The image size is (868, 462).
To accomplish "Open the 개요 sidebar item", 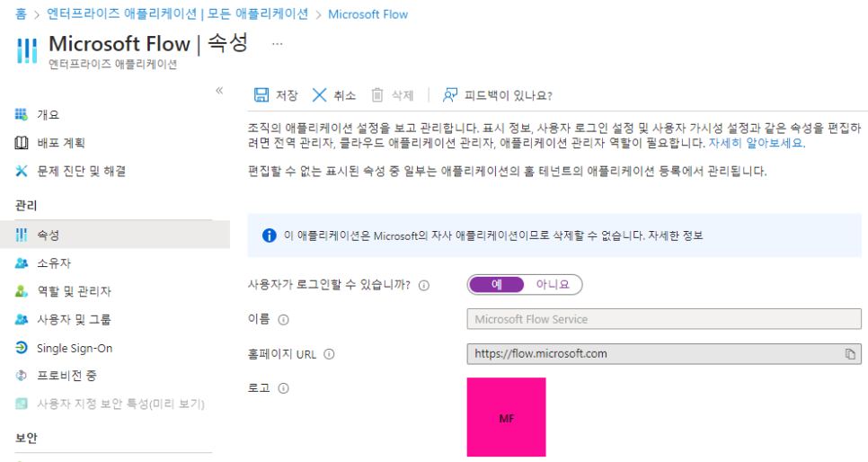I will (x=115, y=115).
